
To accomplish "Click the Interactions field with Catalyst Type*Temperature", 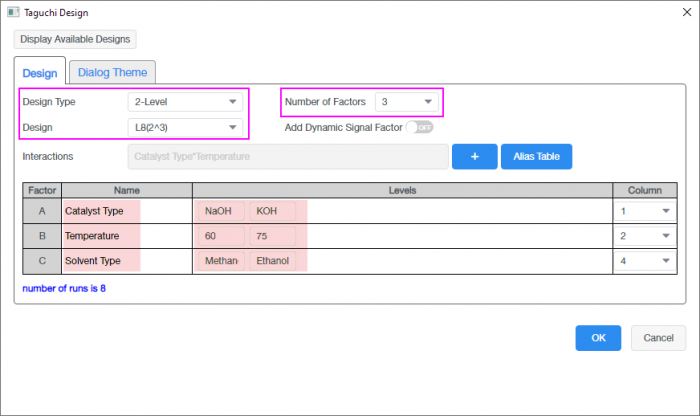I will pyautogui.click(x=288, y=157).
